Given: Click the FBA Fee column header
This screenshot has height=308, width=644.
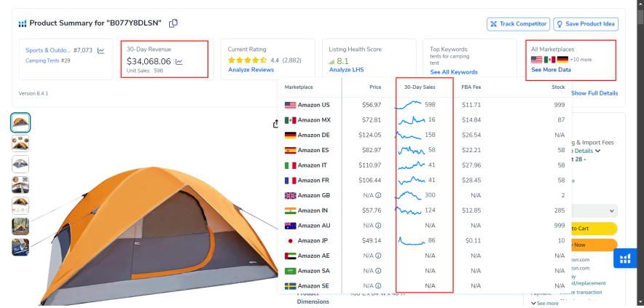Looking at the screenshot, I should tap(471, 87).
